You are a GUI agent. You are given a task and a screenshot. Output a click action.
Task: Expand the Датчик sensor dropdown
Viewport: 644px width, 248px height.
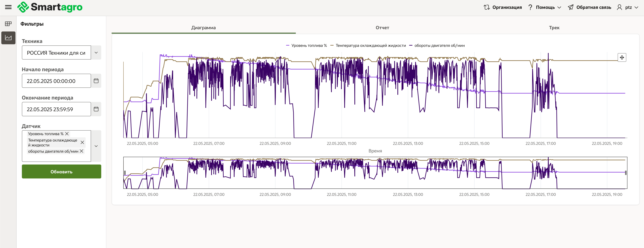coord(96,146)
